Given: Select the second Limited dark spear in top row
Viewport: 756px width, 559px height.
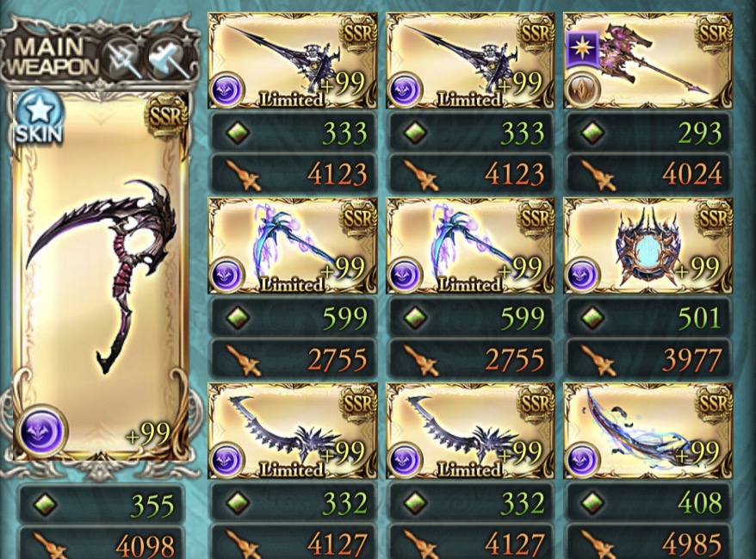Looking at the screenshot, I should pyautogui.click(x=470, y=61).
